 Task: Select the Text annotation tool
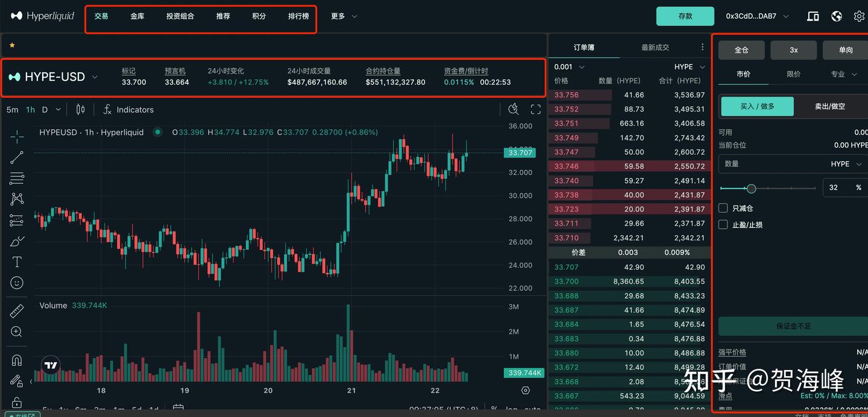coord(16,262)
